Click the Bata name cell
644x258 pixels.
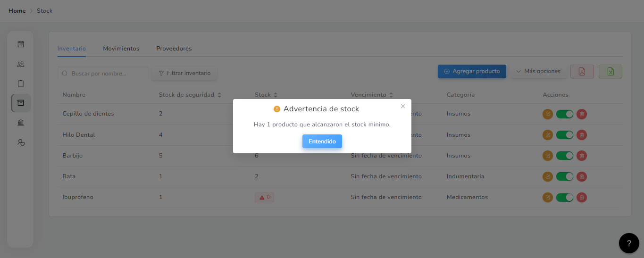(x=69, y=176)
